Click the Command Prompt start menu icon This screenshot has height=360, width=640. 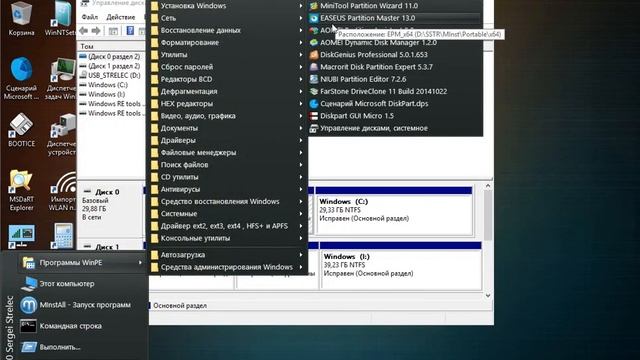tap(29, 326)
